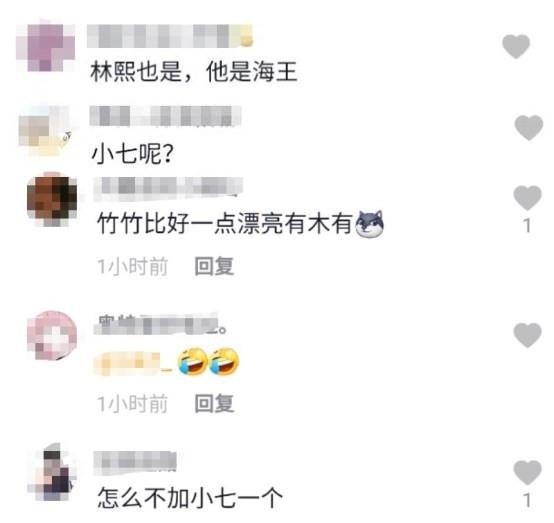Tap the mentioned username before laughing emojis
Screen dimensions: 554x523
(x=133, y=363)
